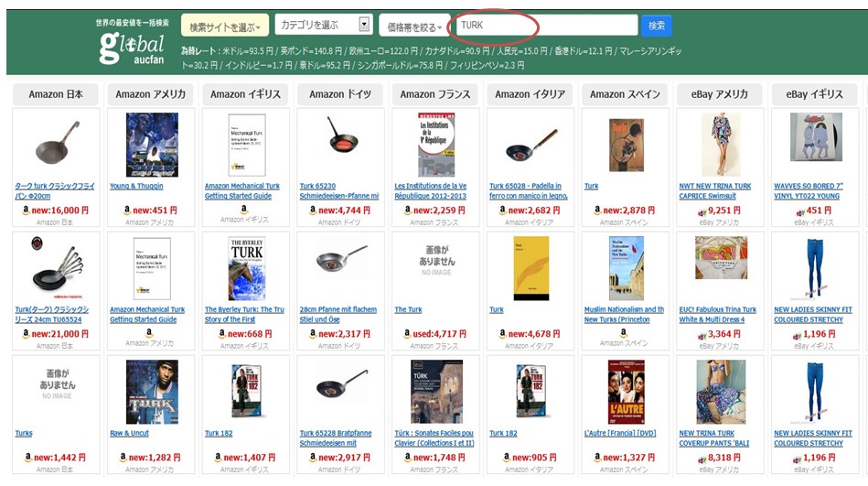Click the L'AUTRE DVD cover thumbnail
Image resolution: width=868 pixels, height=486 pixels.
pos(627,392)
